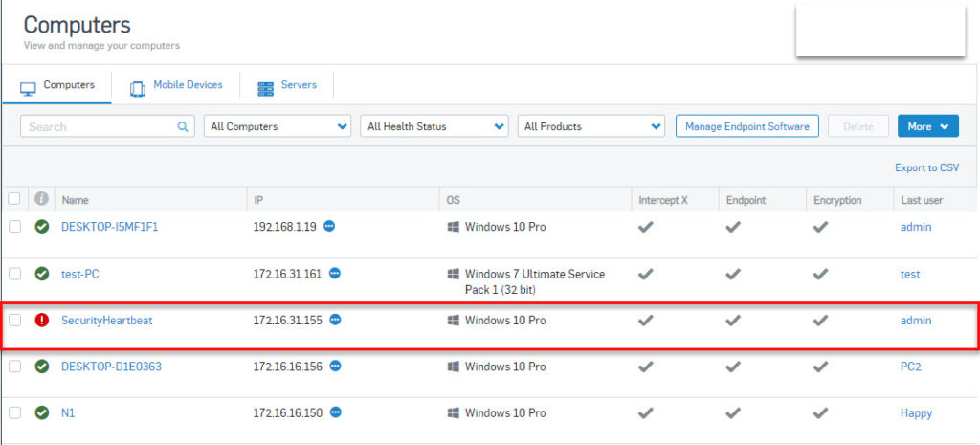Click the info icon in table header
The image size is (980, 445).
tap(41, 199)
